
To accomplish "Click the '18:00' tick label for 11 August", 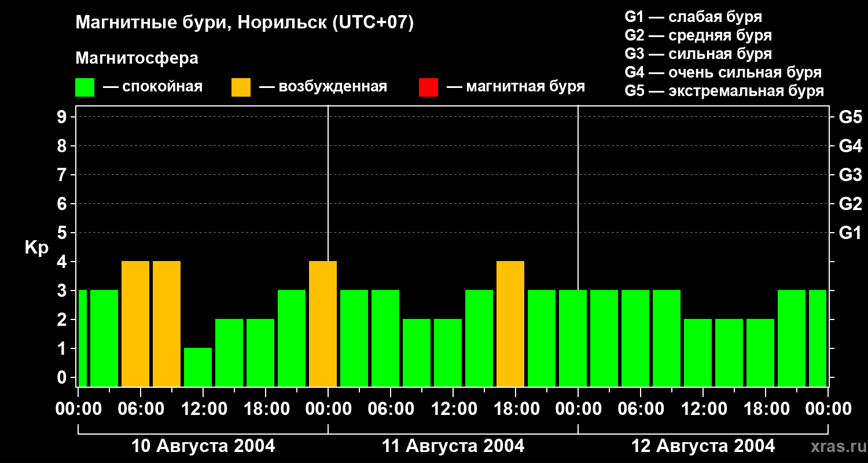I will [x=516, y=409].
